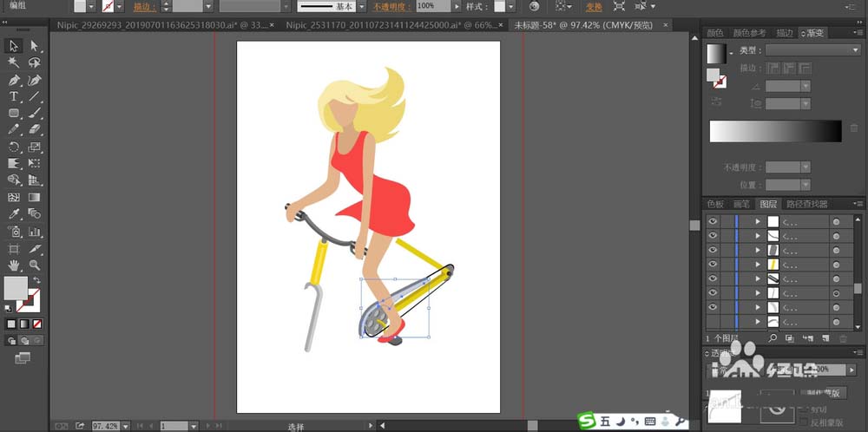
Task: Select the Eyedropper tool
Action: pyautogui.click(x=14, y=213)
